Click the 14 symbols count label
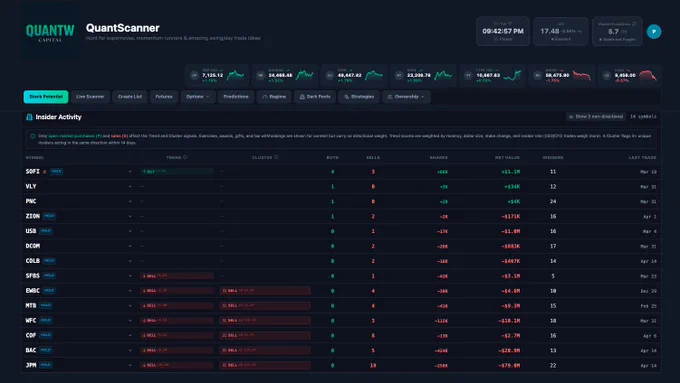The width and height of the screenshot is (680, 383). pyautogui.click(x=643, y=117)
